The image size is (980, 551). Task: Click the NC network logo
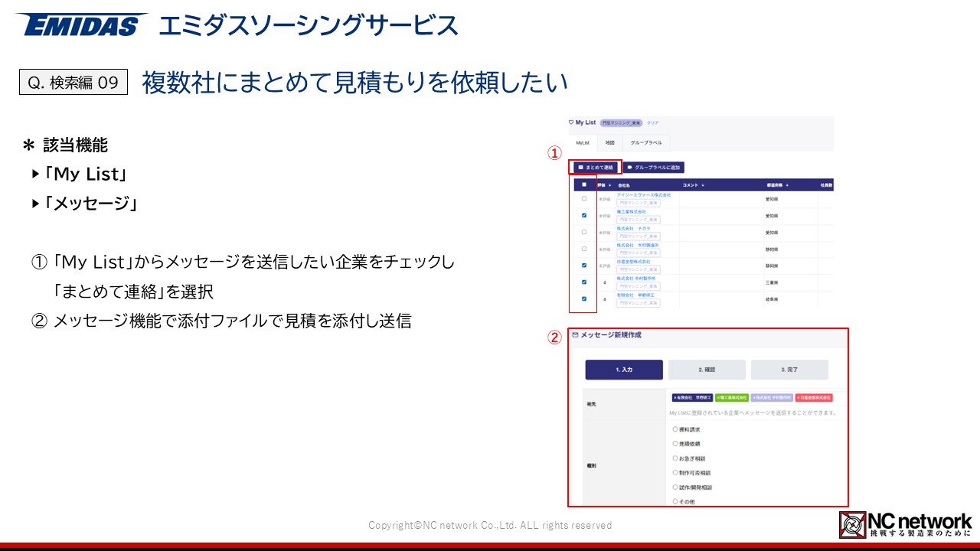[905, 524]
